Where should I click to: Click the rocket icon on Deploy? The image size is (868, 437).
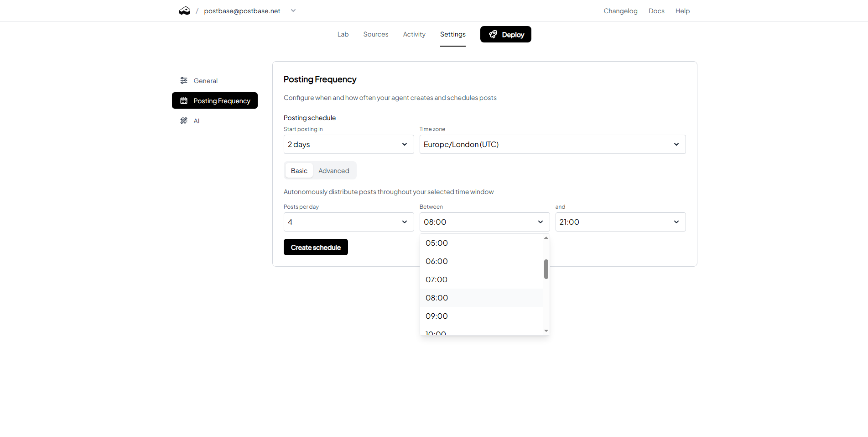[x=493, y=35]
